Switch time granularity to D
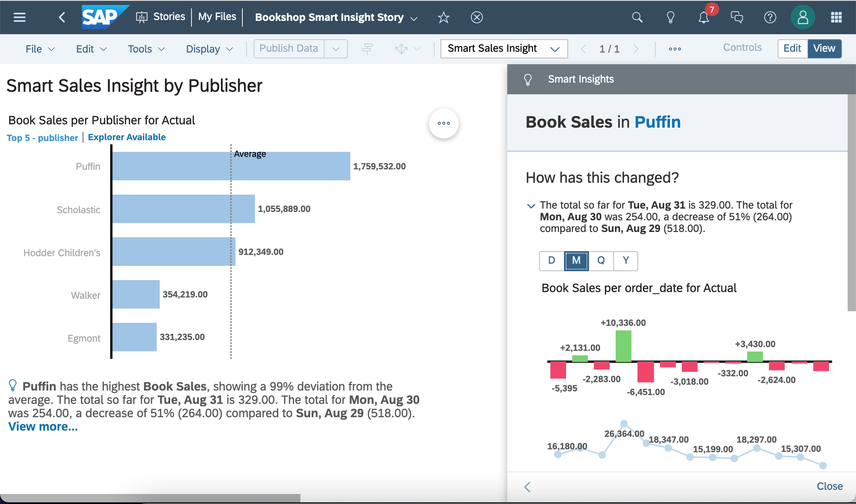856x504 pixels. 551,261
